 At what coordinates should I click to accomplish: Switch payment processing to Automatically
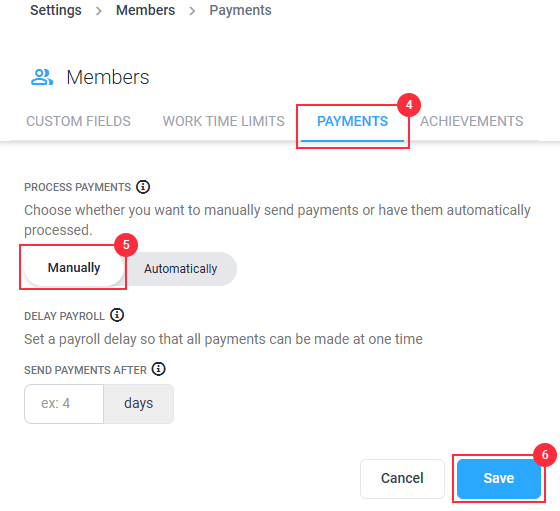click(180, 269)
